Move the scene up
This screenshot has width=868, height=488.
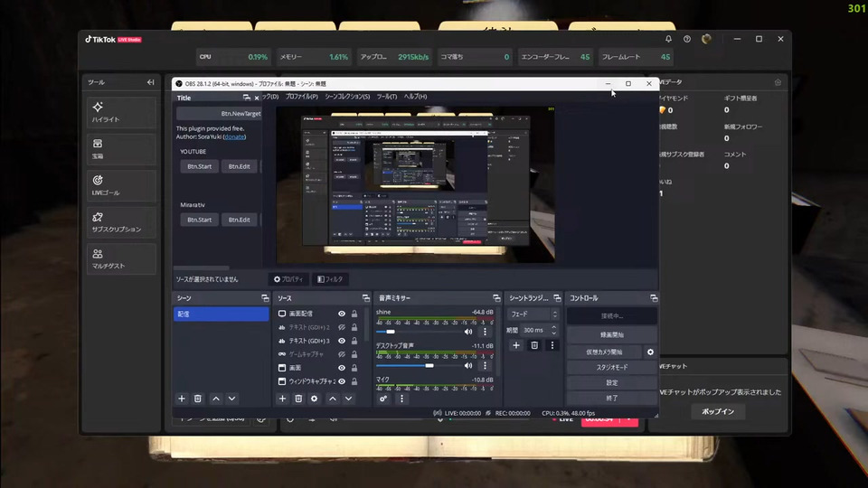216,399
